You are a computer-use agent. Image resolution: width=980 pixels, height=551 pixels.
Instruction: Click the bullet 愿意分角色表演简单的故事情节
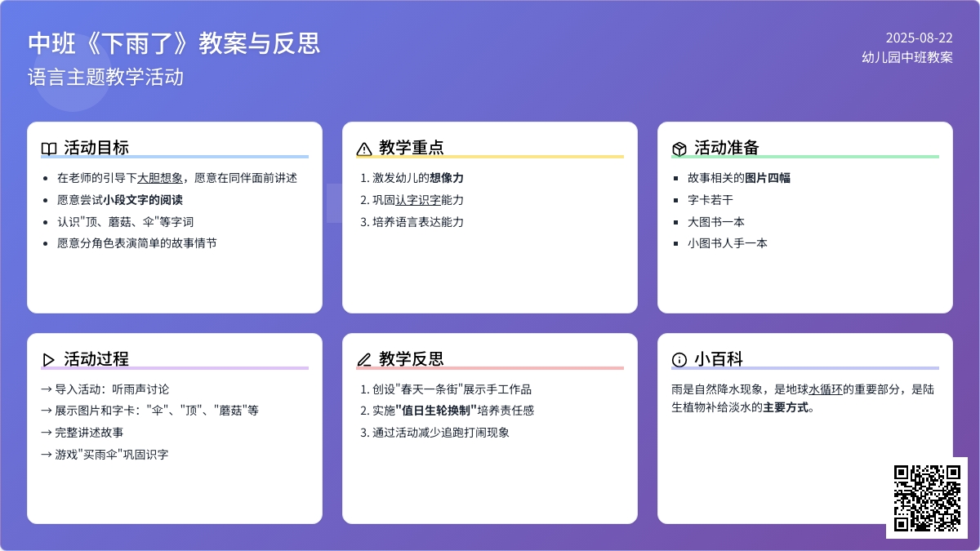point(137,243)
